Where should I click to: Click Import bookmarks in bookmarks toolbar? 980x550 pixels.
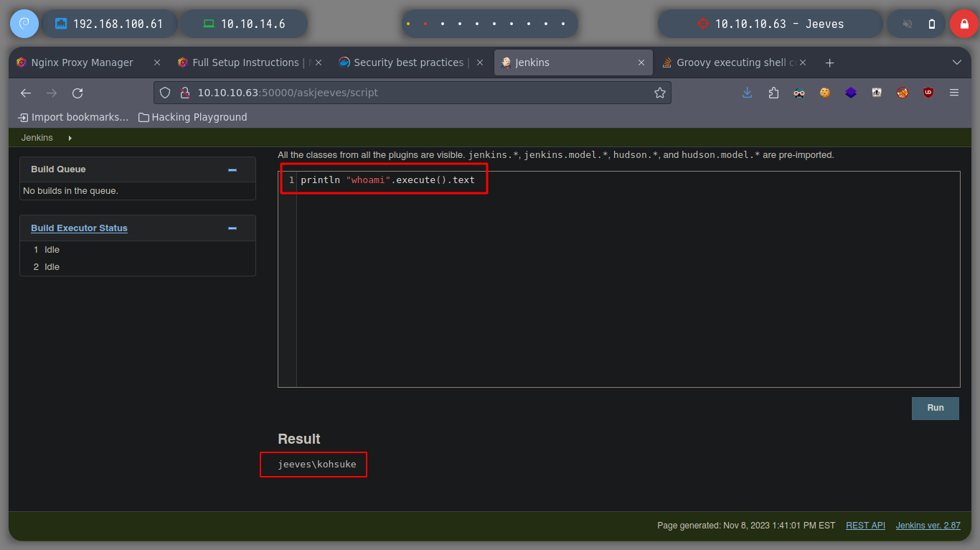tap(74, 117)
